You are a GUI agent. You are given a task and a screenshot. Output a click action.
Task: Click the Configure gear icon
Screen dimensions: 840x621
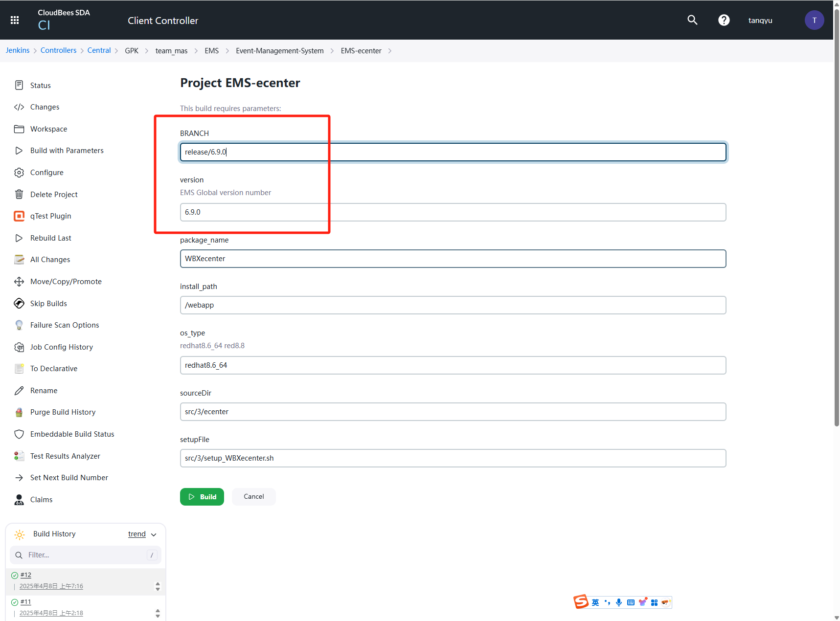tap(19, 173)
